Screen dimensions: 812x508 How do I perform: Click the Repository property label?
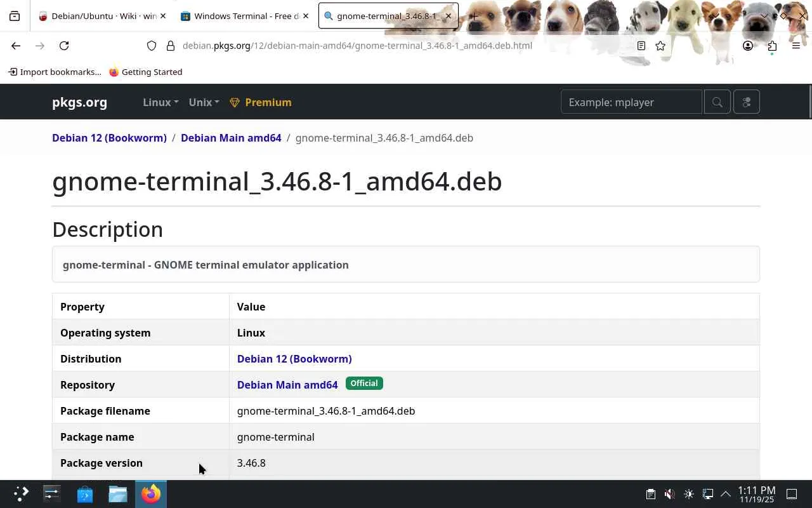click(x=88, y=385)
